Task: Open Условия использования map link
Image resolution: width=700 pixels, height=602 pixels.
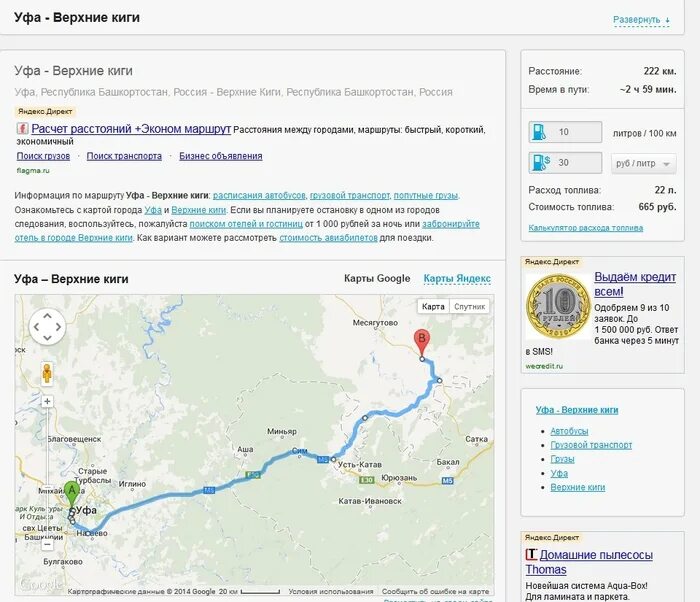Action: [x=331, y=591]
